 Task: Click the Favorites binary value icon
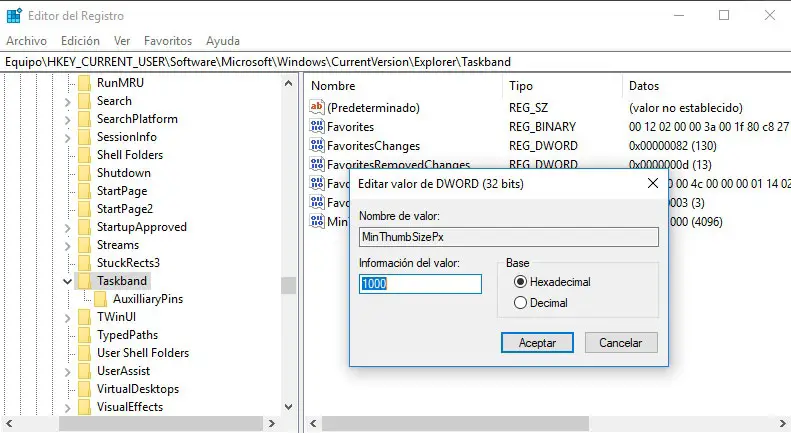pos(318,127)
